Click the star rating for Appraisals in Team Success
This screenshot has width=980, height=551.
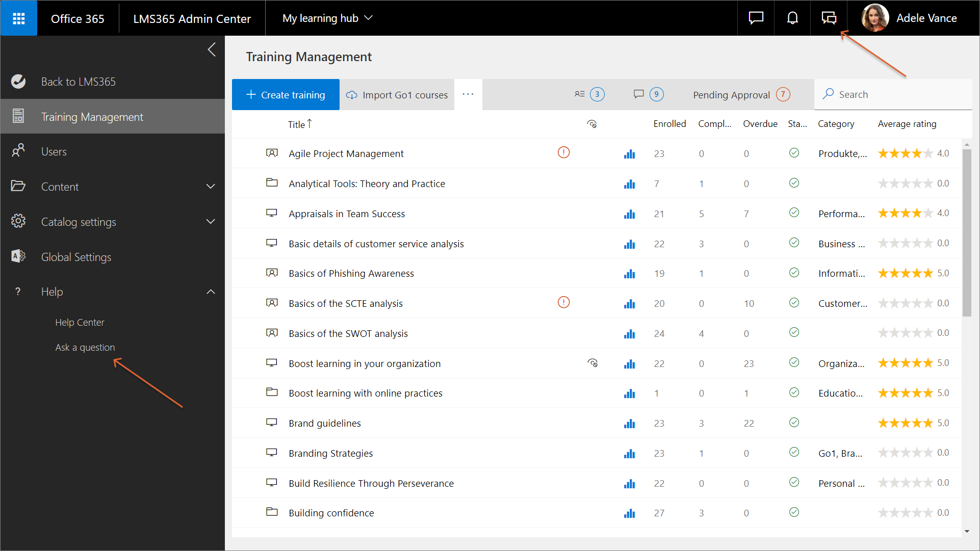pyautogui.click(x=905, y=213)
